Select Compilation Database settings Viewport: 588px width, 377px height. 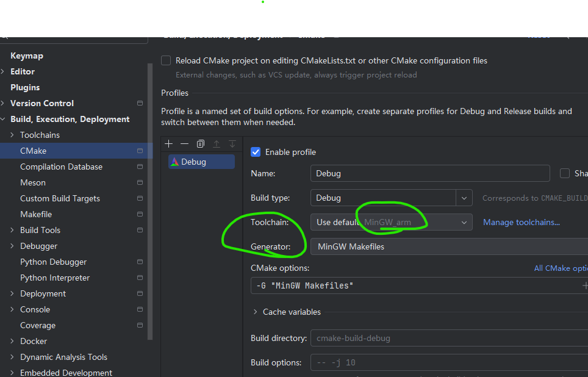[61, 167]
